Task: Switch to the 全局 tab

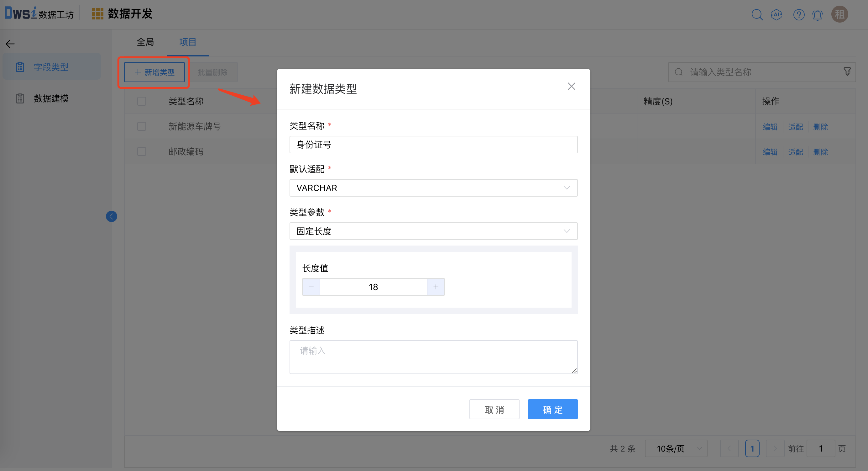Action: (145, 42)
